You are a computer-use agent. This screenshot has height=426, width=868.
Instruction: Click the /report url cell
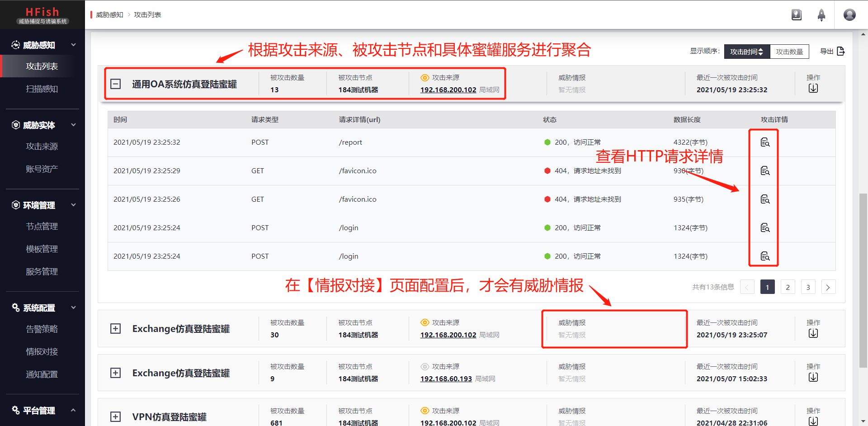click(x=350, y=142)
